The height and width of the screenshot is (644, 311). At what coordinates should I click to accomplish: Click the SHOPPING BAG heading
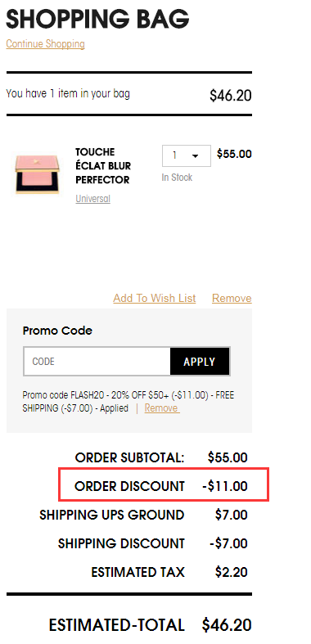(x=97, y=19)
